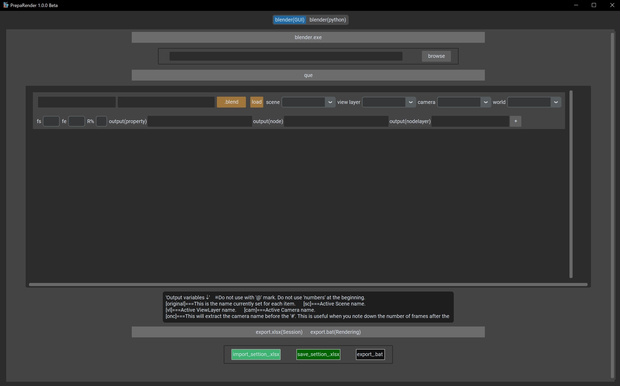Screen dimensions: 620x386
Task: Click the blender.exe section header
Action: click(x=308, y=38)
